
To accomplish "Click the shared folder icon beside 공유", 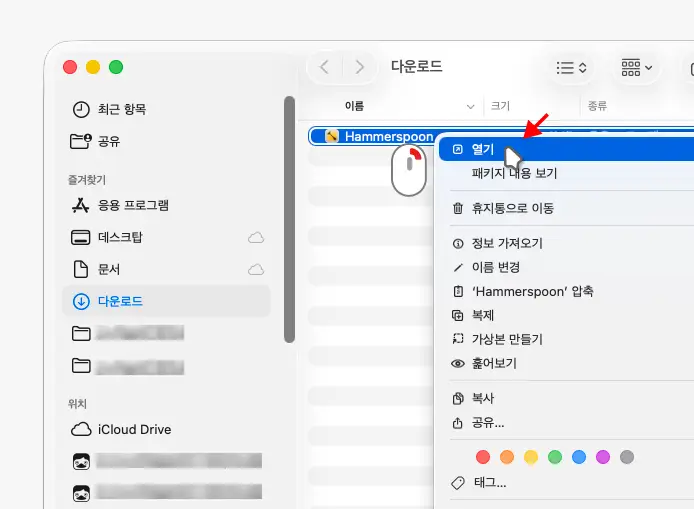I will [81, 141].
